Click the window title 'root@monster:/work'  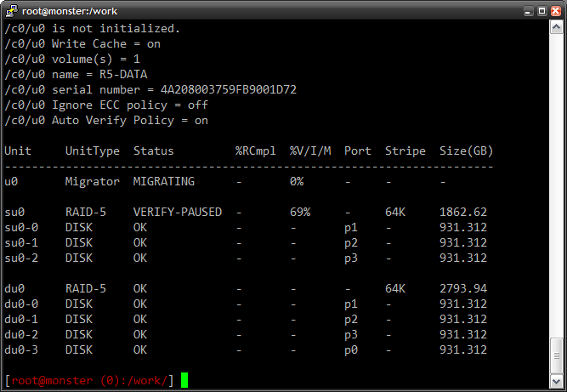[x=70, y=11]
